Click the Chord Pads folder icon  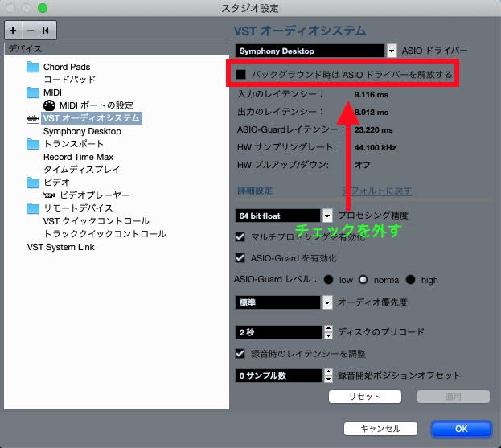33,67
